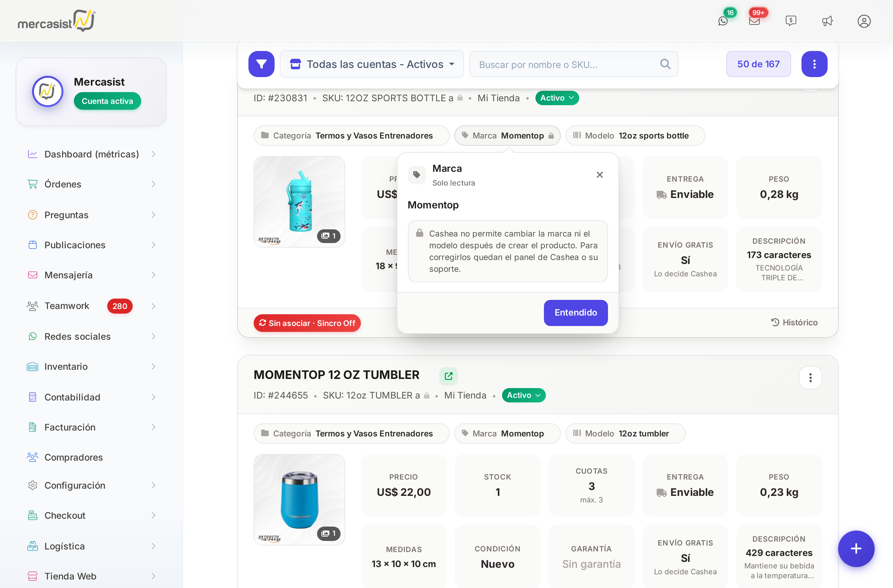Click the lock icon beside SKU 12oz TUMBLER
This screenshot has height=588, width=893.
pyautogui.click(x=427, y=395)
